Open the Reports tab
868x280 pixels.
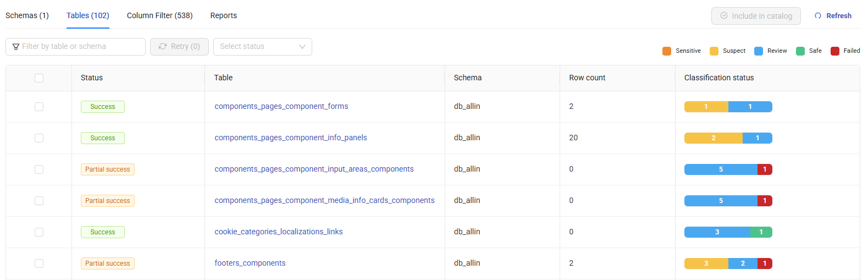click(x=223, y=15)
